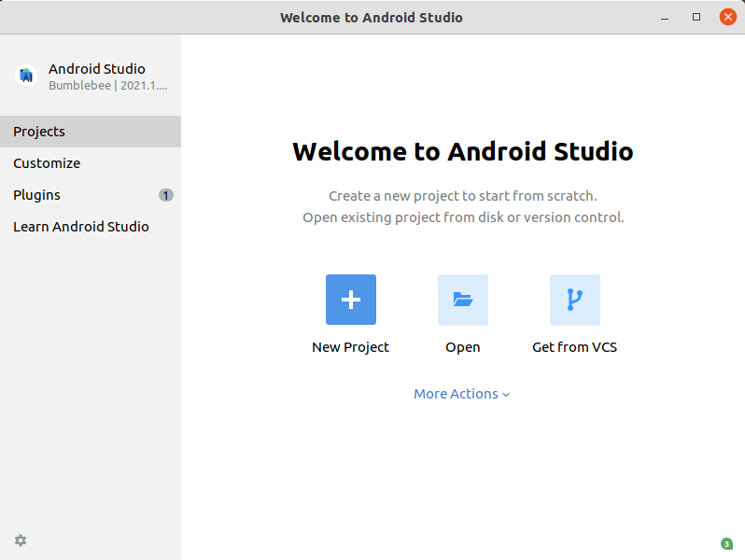745x560 pixels.
Task: Close the Welcome to Android Studio window
Action: [x=726, y=17]
